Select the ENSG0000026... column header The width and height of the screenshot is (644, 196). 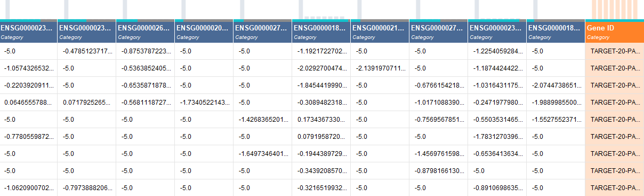click(x=146, y=32)
